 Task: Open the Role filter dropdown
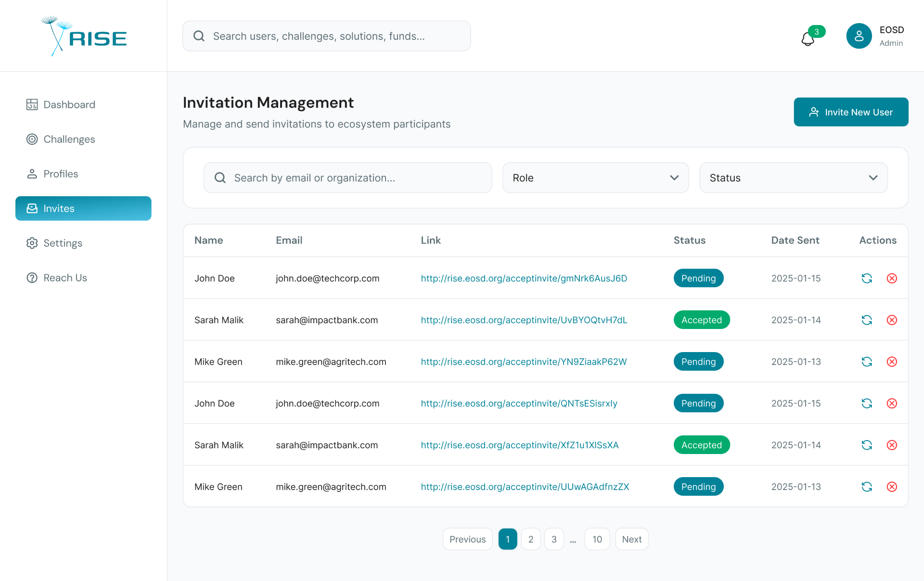pos(595,178)
